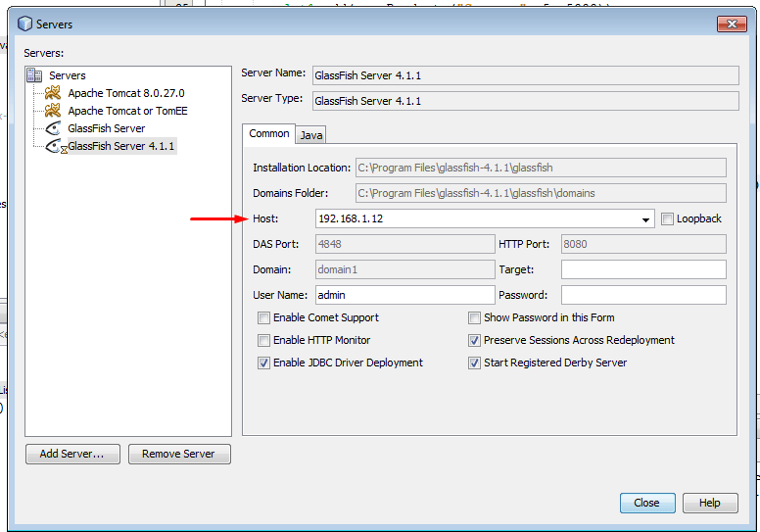Viewport: 760px width, 532px height.
Task: Click the Remove Server button
Action: pyautogui.click(x=179, y=454)
